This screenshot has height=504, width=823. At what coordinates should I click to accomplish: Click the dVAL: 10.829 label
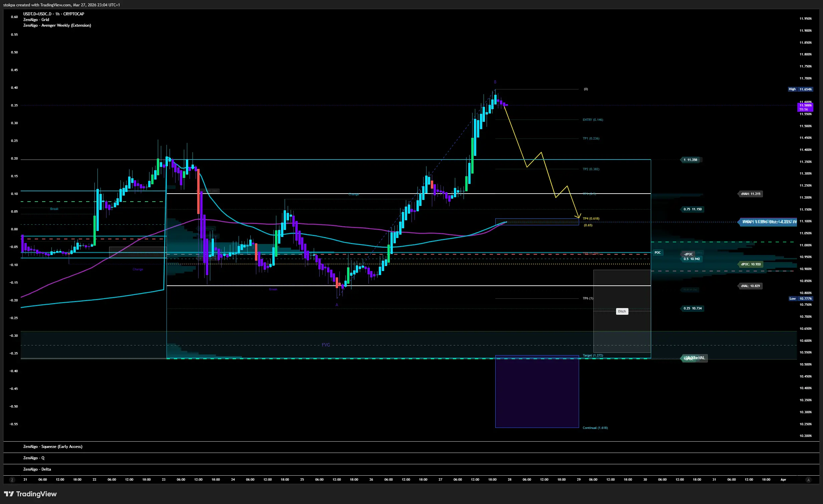750,286
